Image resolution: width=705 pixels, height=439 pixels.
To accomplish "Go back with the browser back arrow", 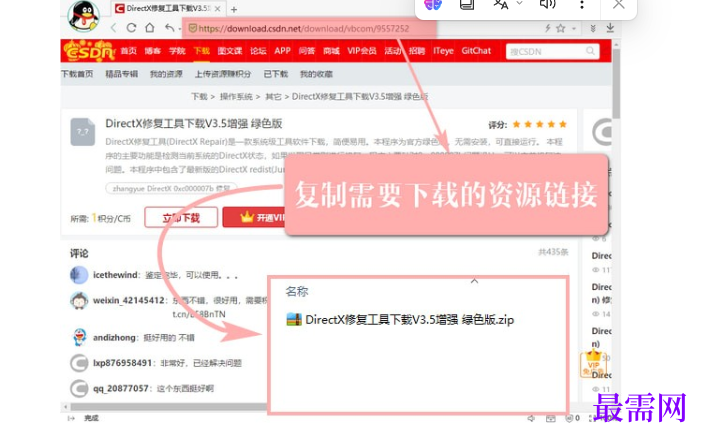I will tap(113, 28).
